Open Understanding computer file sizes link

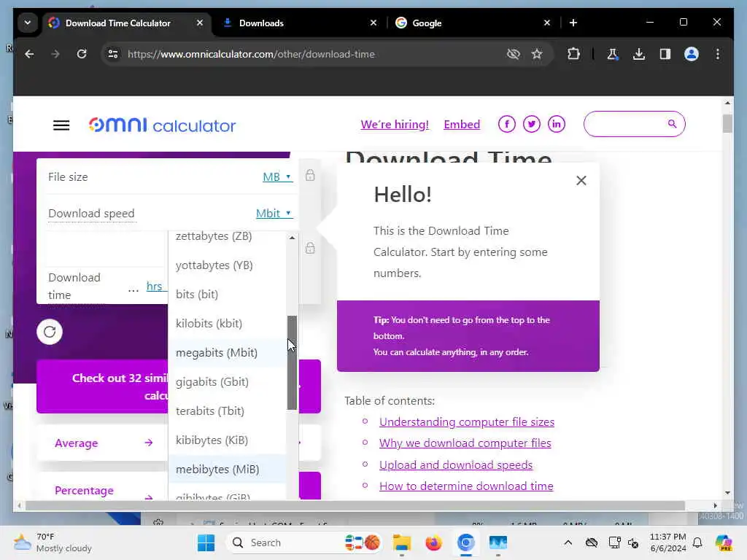coord(466,422)
